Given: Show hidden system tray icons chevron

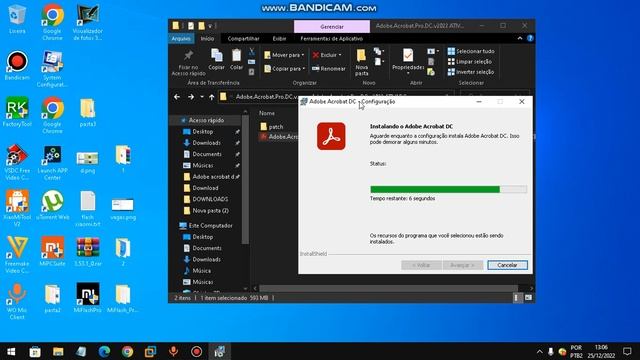Looking at the screenshot, I should (x=539, y=351).
